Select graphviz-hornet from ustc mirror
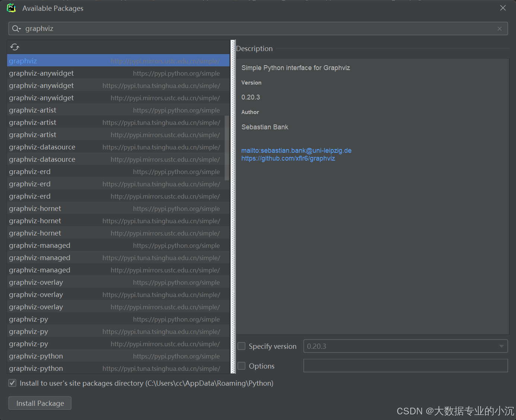The height and width of the screenshot is (420, 516). pyautogui.click(x=118, y=233)
